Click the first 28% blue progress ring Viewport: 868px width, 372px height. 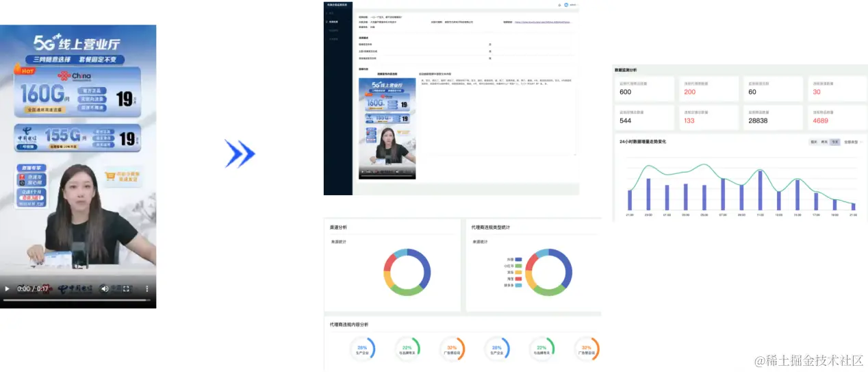point(362,349)
